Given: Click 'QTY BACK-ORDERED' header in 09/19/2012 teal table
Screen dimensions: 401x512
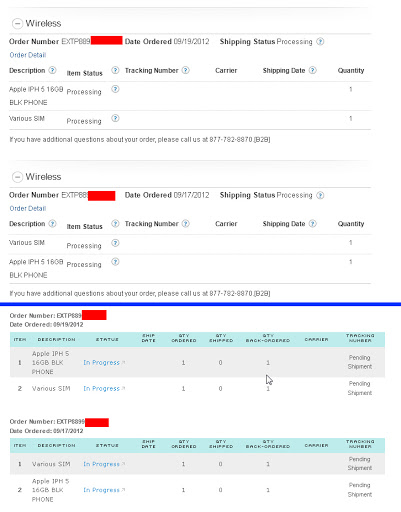Looking at the screenshot, I should pos(268,338).
